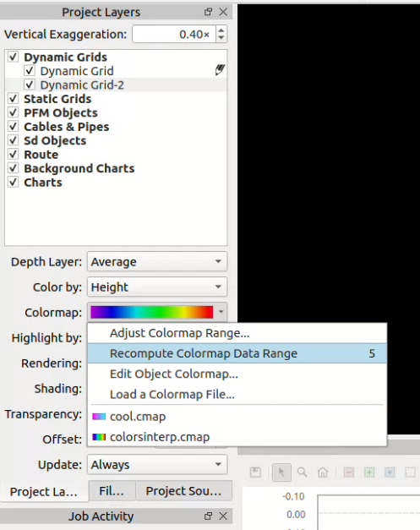Click the home reset view icon
The image size is (420, 530).
coord(323,473)
